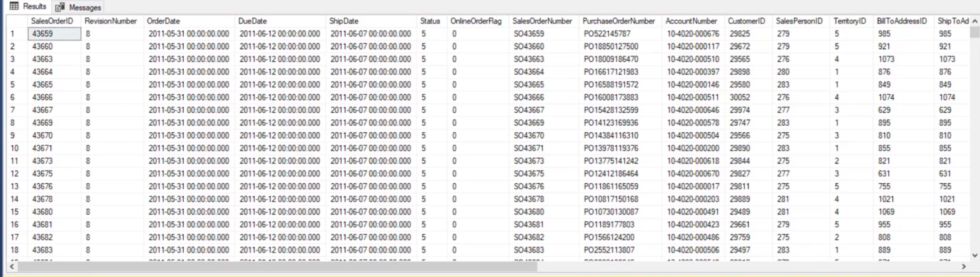Screen dimensions: 980x277
Task: Open the Messages tab
Action: click(x=78, y=7)
